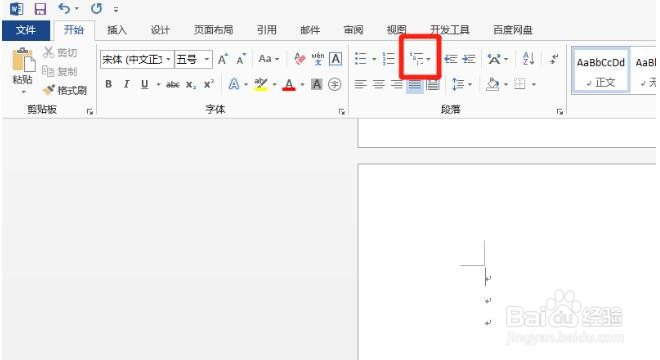Toggle superscript formatting
This screenshot has height=360, width=660.
tap(208, 84)
